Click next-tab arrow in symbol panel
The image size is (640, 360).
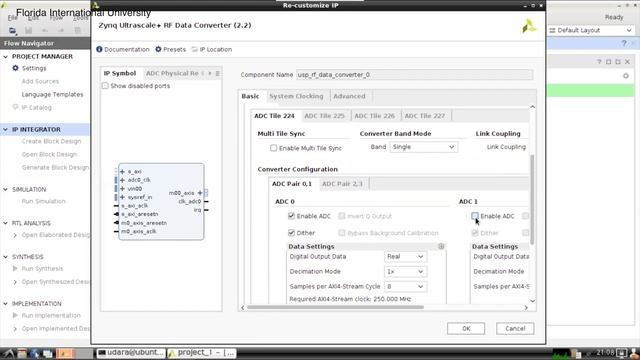[x=210, y=73]
